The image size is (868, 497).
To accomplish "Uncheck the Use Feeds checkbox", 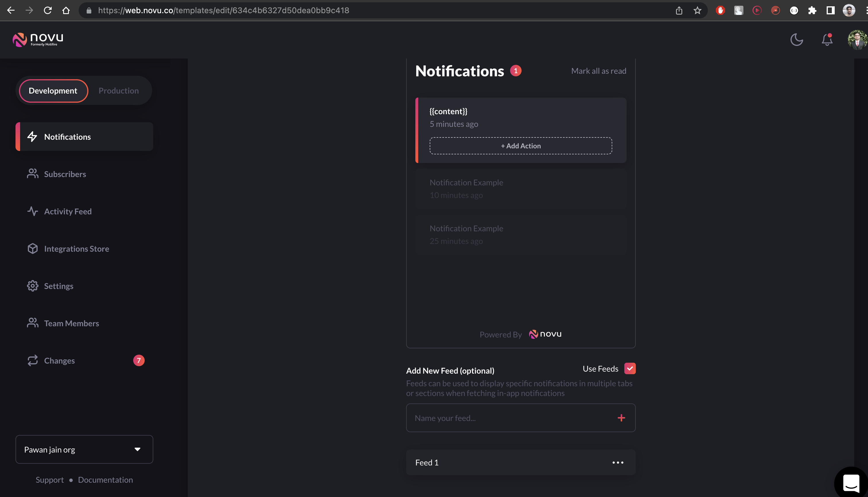I will pyautogui.click(x=630, y=368).
